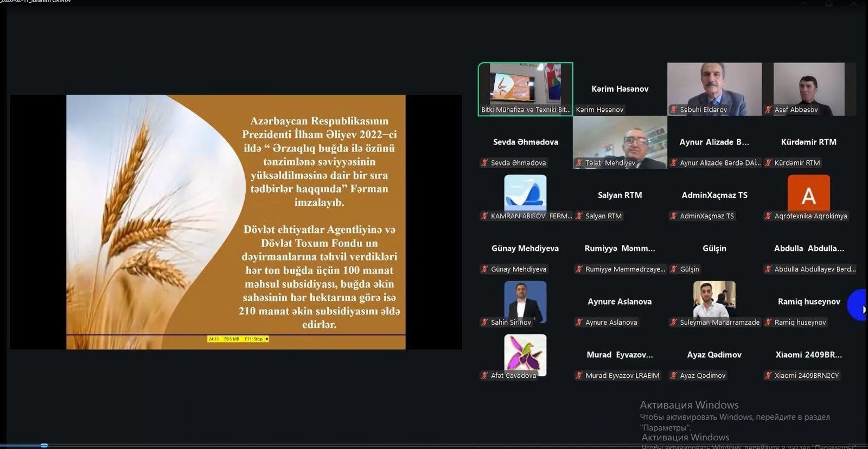Select Suleyman Maharramzade's profile photo
The image size is (868, 449).
click(x=714, y=299)
